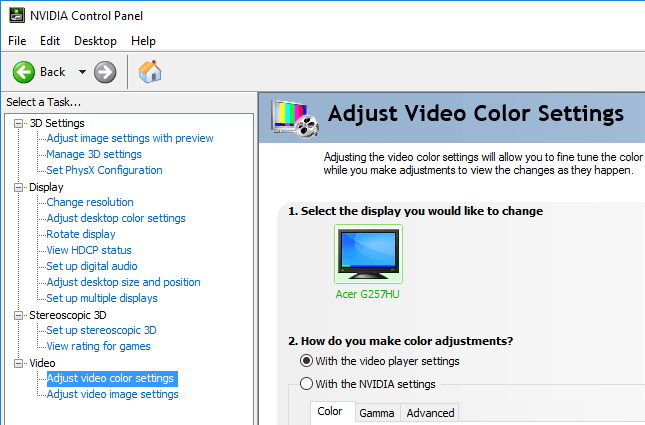Click the Stereoscopic 3D category label
The image size is (645, 425).
[x=68, y=315]
